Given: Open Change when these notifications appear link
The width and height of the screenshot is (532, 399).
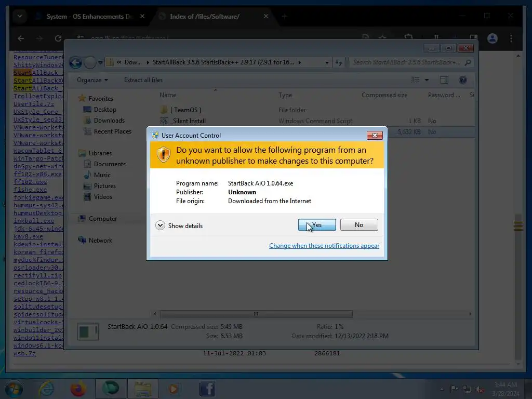Looking at the screenshot, I should pyautogui.click(x=324, y=246).
